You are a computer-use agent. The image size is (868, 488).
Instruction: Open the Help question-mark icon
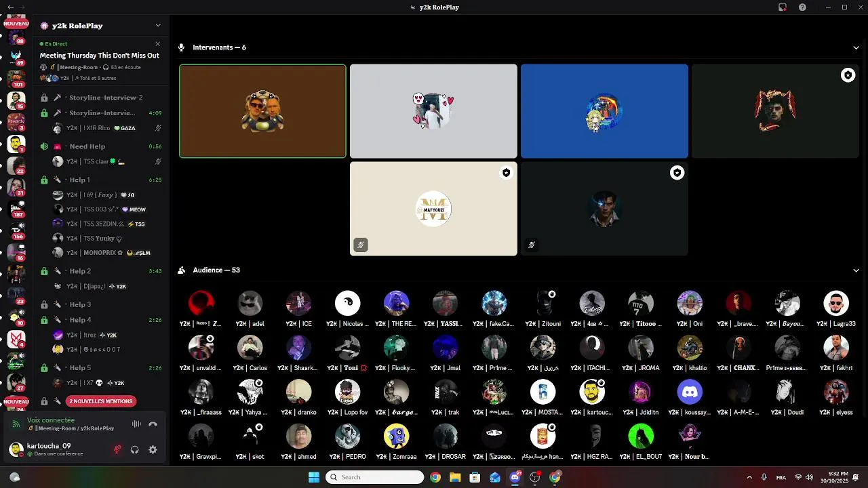tap(802, 7)
